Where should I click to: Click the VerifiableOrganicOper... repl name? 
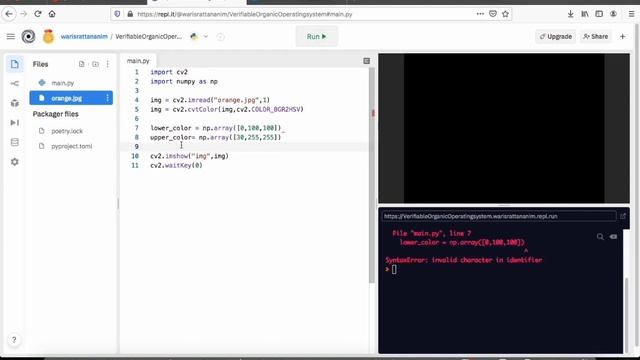pyautogui.click(x=149, y=37)
